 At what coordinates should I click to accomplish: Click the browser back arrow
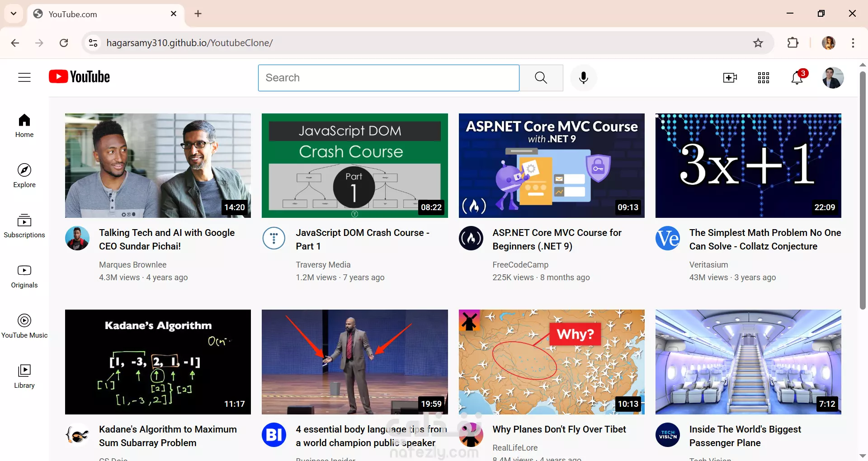[15, 43]
